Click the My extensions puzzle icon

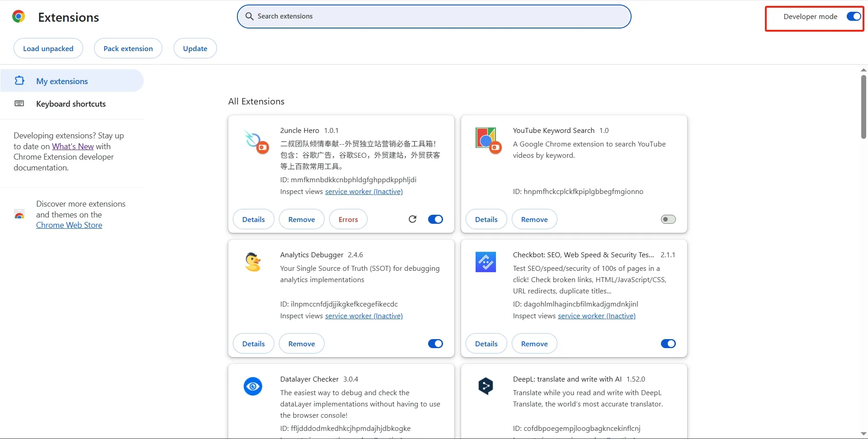coord(19,80)
